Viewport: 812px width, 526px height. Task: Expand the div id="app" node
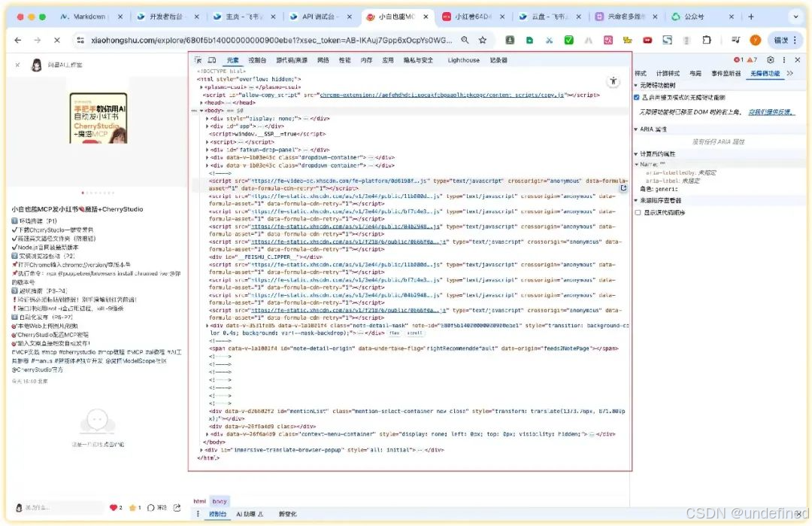(x=208, y=126)
